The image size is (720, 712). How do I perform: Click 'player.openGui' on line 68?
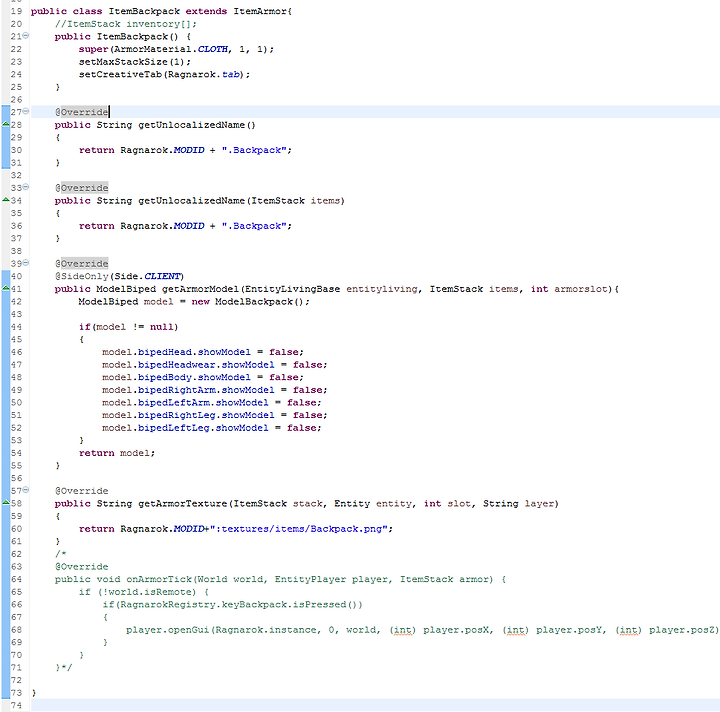168,630
